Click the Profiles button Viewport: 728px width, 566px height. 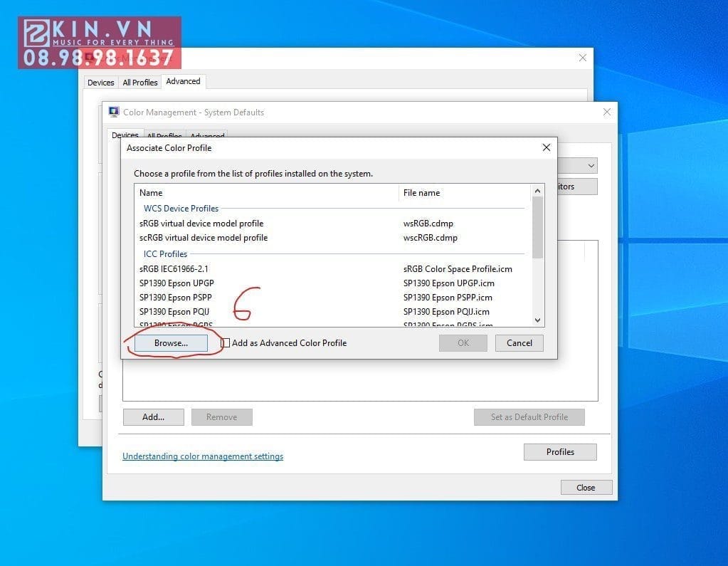point(560,451)
